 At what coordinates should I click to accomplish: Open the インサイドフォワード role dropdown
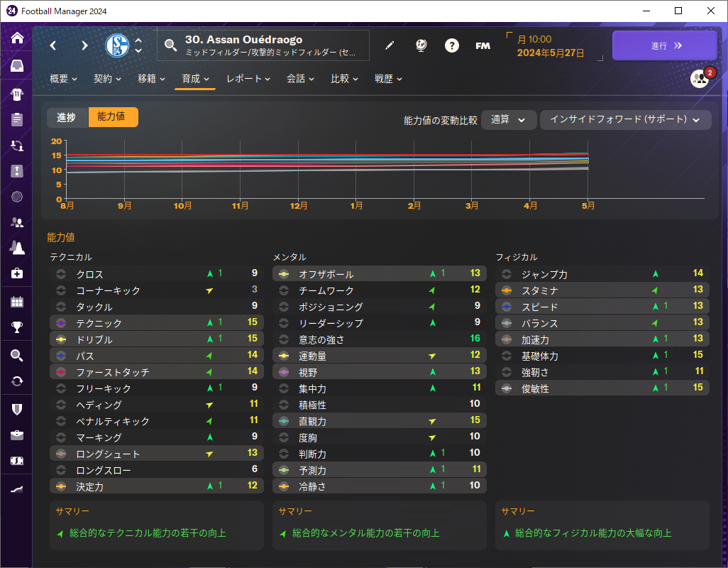pos(625,120)
